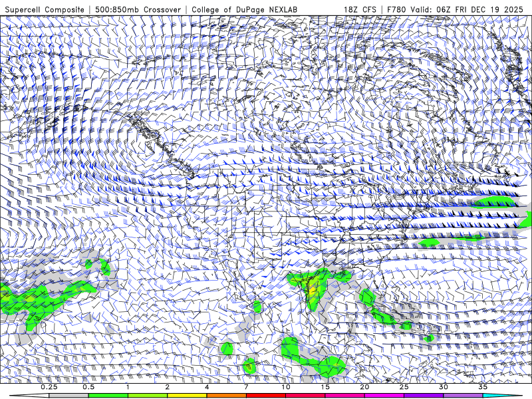532x399 pixels.
Task: Click the '0.25' legend value
Action: (x=49, y=387)
